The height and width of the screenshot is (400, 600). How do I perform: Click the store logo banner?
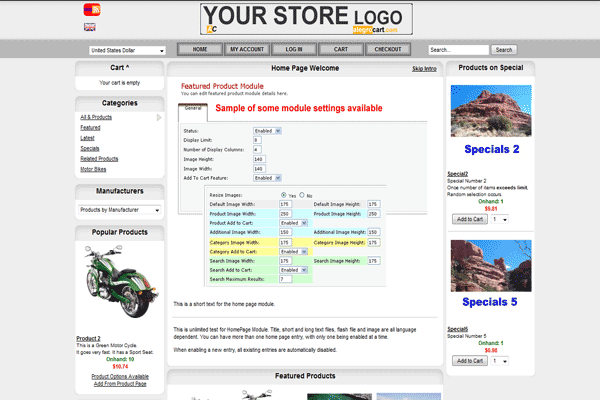click(x=306, y=19)
